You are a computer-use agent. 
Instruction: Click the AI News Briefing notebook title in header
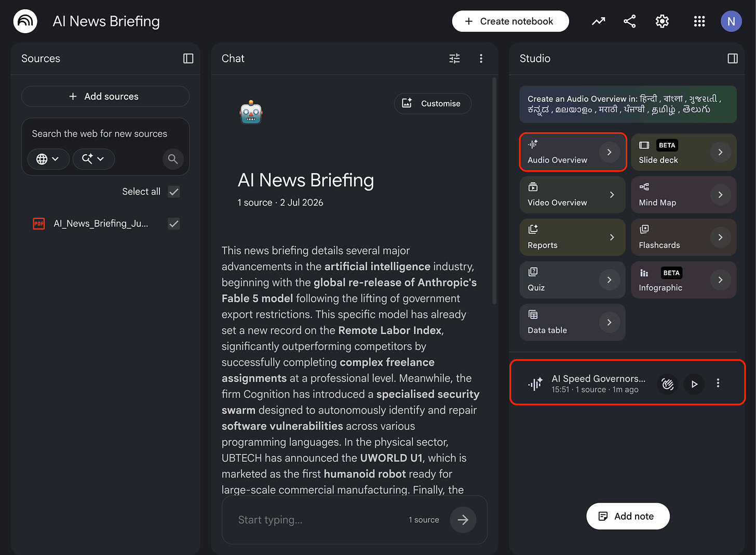pos(106,21)
